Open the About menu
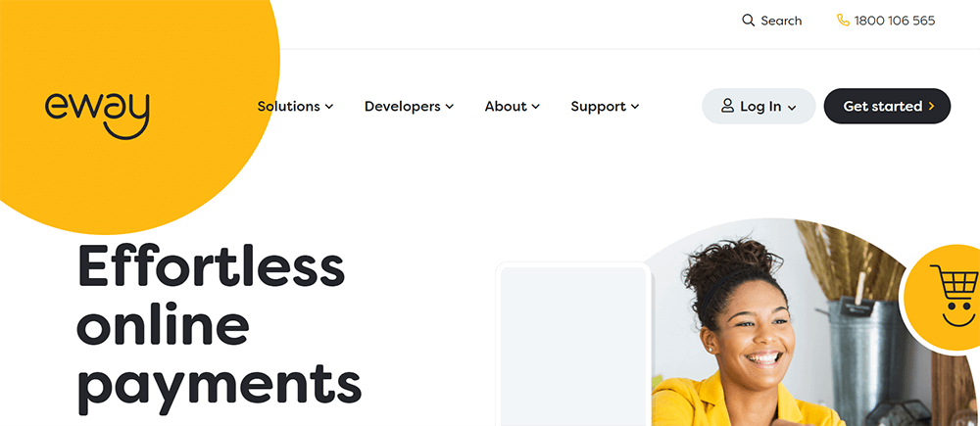This screenshot has height=426, width=980. (512, 106)
